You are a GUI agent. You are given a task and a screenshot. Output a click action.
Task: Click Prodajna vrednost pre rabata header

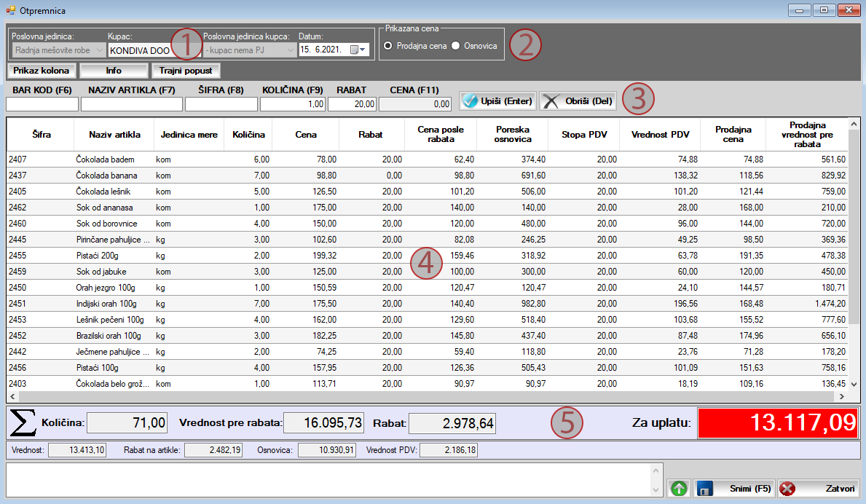807,134
